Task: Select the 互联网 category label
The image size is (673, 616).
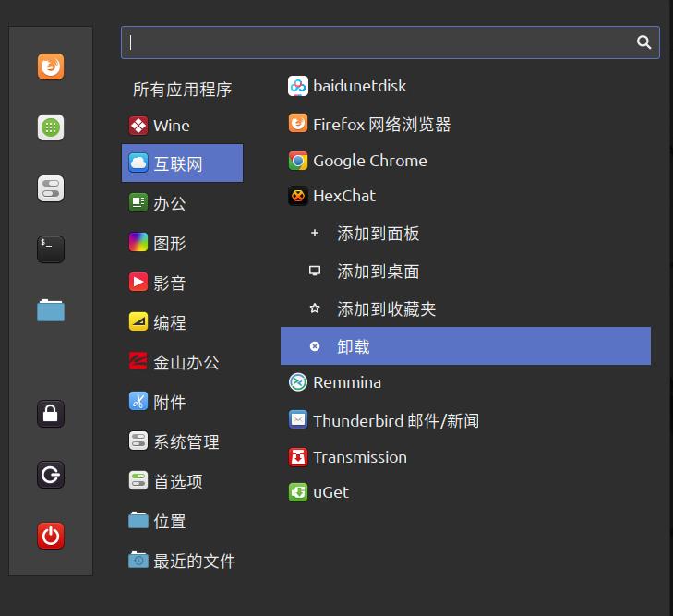Action: (x=178, y=164)
